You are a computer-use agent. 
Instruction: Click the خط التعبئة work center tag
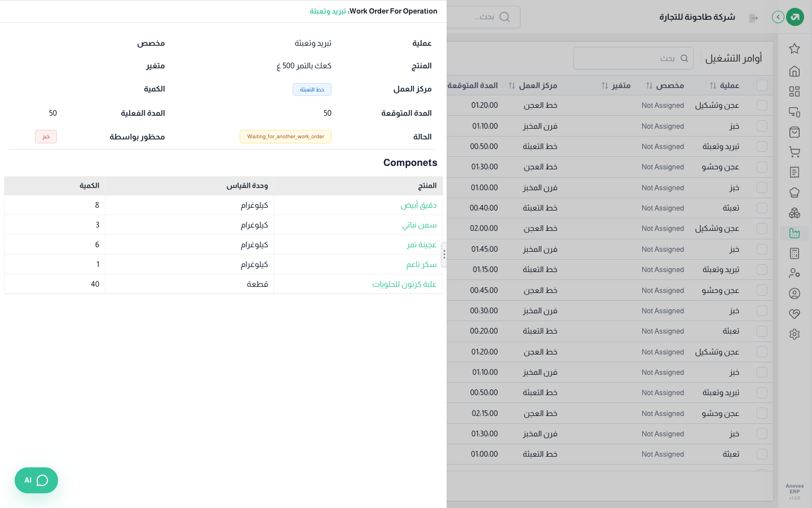click(312, 90)
